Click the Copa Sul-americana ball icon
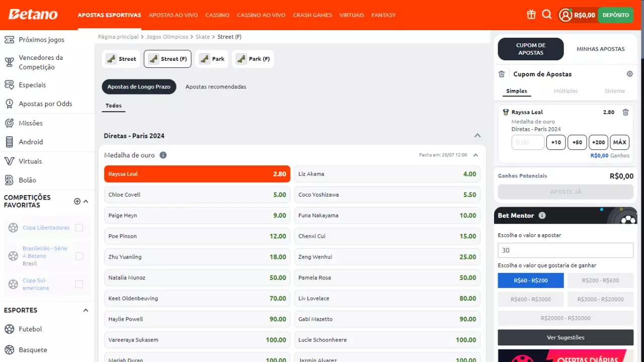This screenshot has width=644, height=362. 13,284
